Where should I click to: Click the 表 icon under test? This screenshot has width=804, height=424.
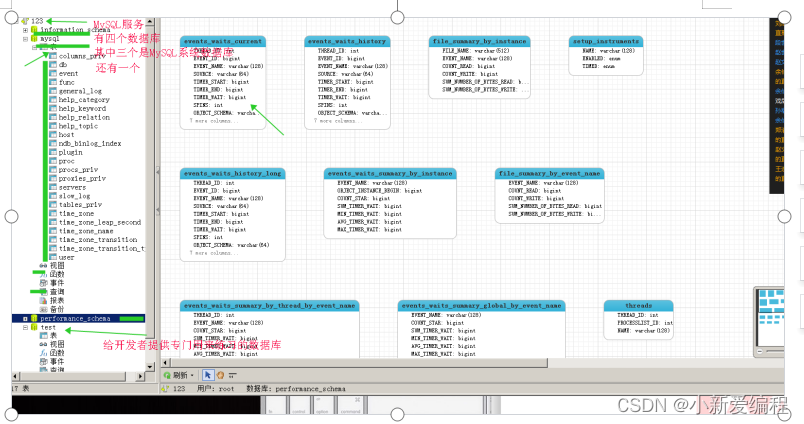point(44,335)
